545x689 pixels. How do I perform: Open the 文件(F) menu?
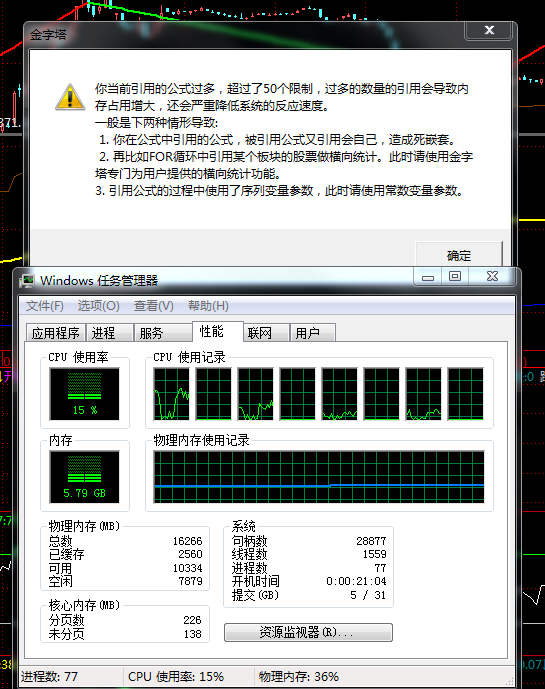(44, 306)
